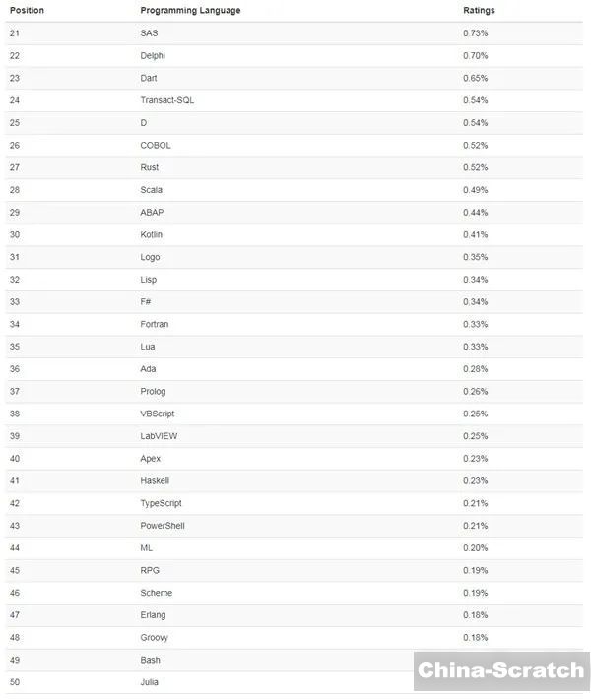
Task: Click the Erlang language cell
Action: 154,615
